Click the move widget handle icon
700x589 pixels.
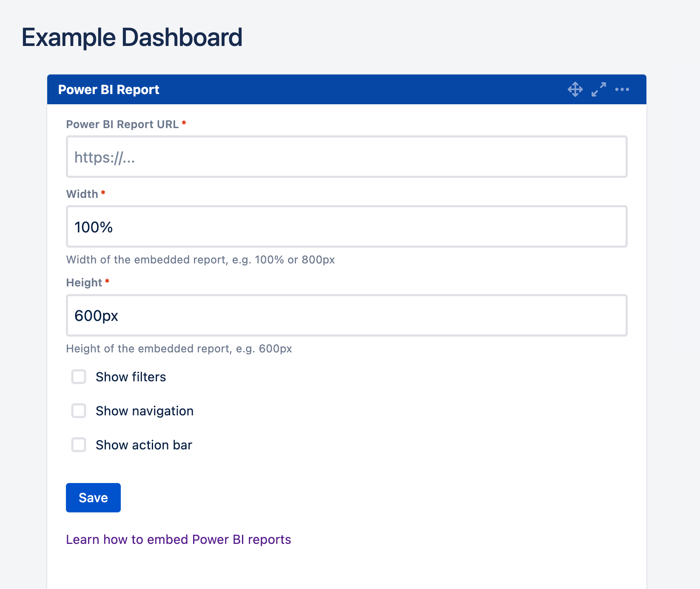(575, 89)
